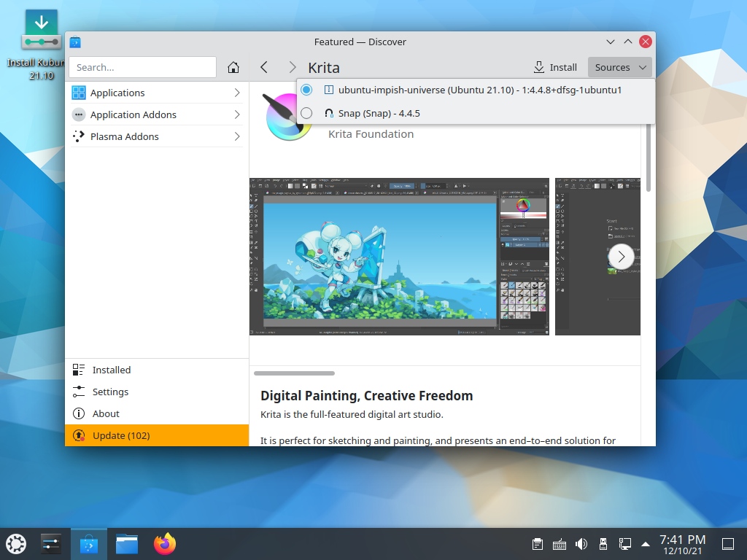Click the Applications grid icon
The image size is (747, 560).
(x=79, y=93)
